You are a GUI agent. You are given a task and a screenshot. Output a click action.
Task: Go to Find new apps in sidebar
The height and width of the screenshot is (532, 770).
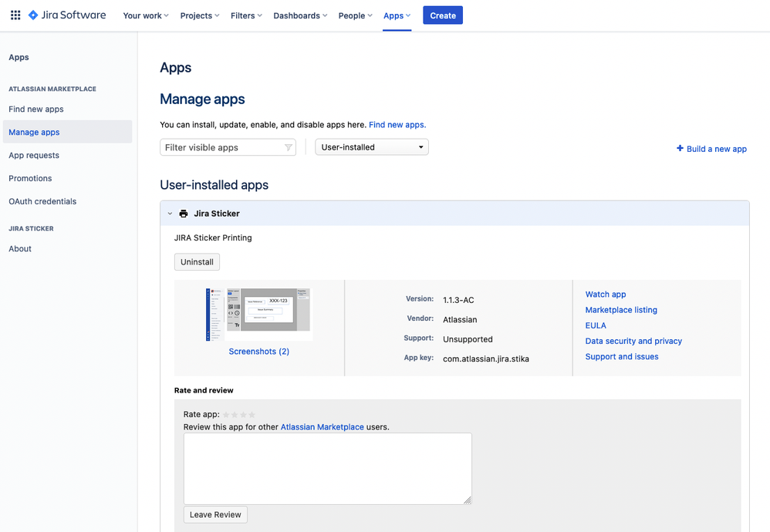pos(36,109)
